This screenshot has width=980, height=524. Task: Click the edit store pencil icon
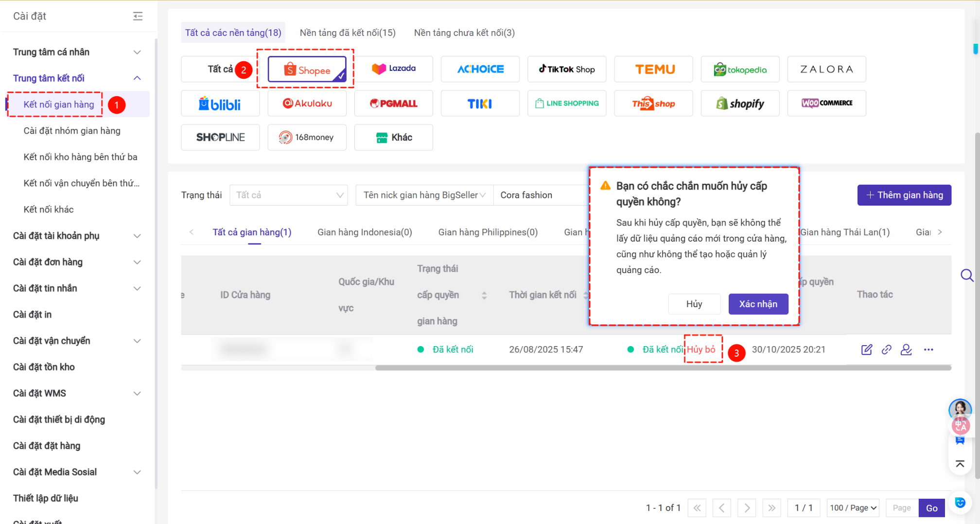[x=866, y=349]
